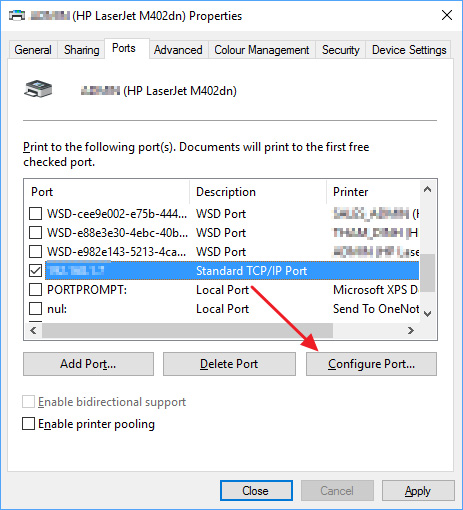
Task: Click the Description column header
Action: pyautogui.click(x=258, y=192)
